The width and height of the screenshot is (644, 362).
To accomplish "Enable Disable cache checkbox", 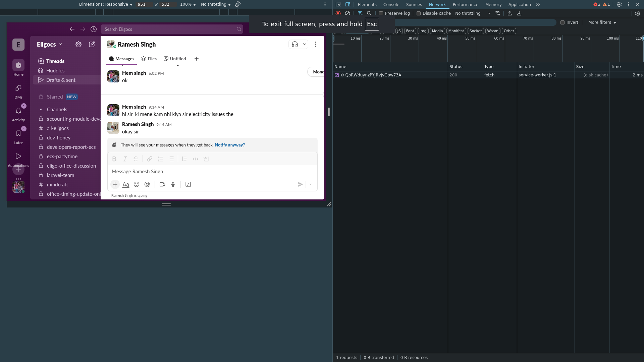I will point(419,13).
